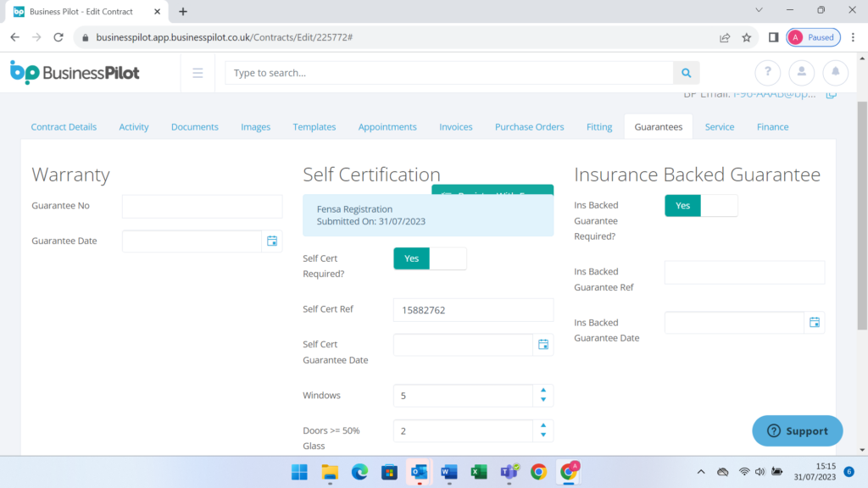Expand browser tab search chevron
Viewport: 868px width, 488px height.
point(759,10)
